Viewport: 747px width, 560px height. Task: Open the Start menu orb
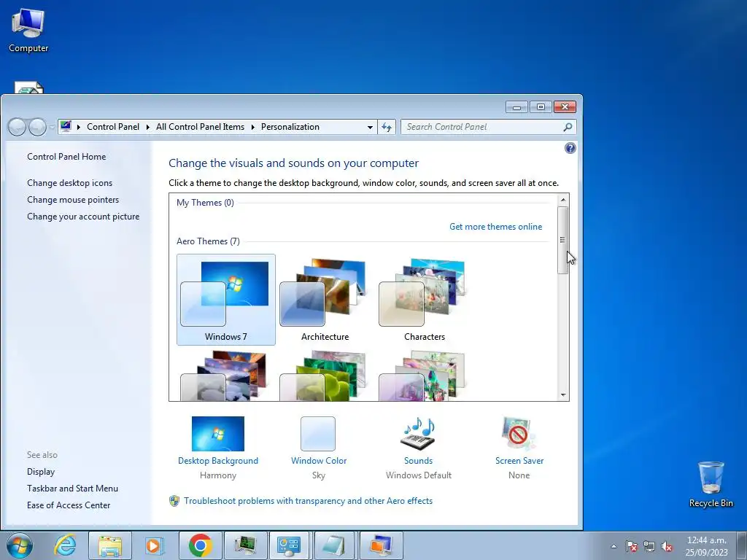(x=20, y=545)
